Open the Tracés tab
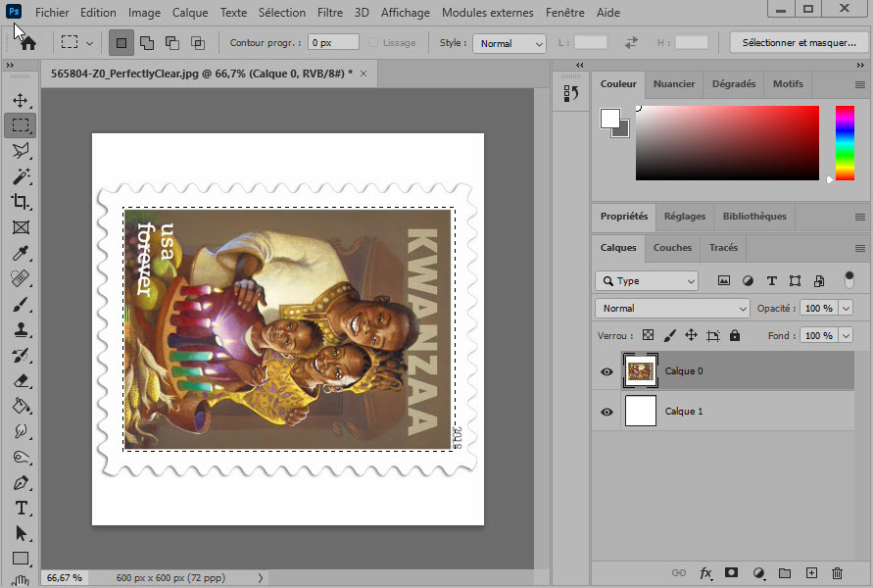Screen dimensions: 873x588 [x=723, y=248]
